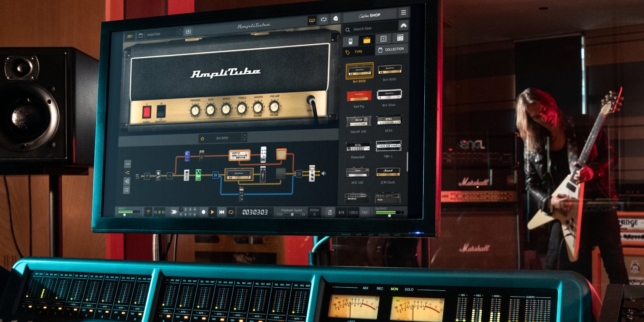Toggle the red Power switch on the amp
The width and height of the screenshot is (644, 322).
point(147,112)
